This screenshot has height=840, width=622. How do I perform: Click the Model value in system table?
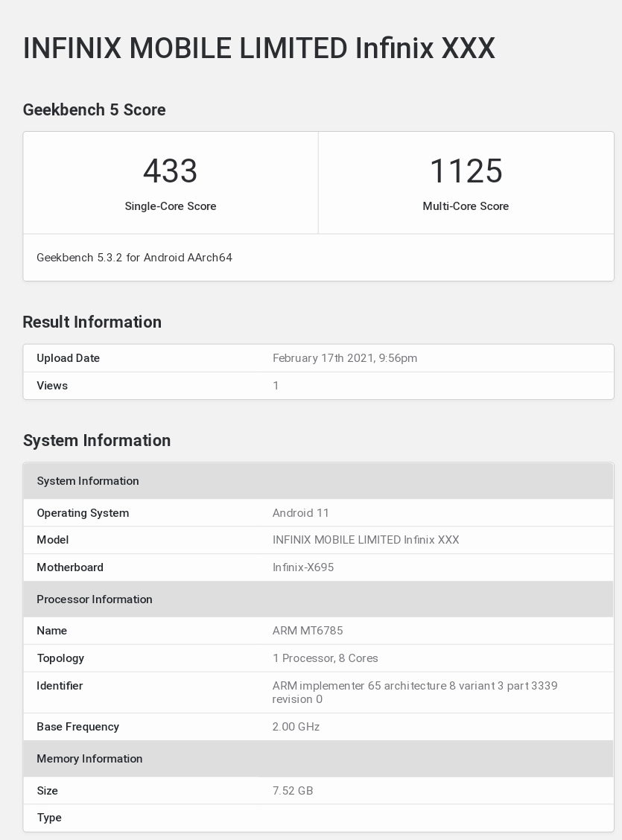[366, 540]
